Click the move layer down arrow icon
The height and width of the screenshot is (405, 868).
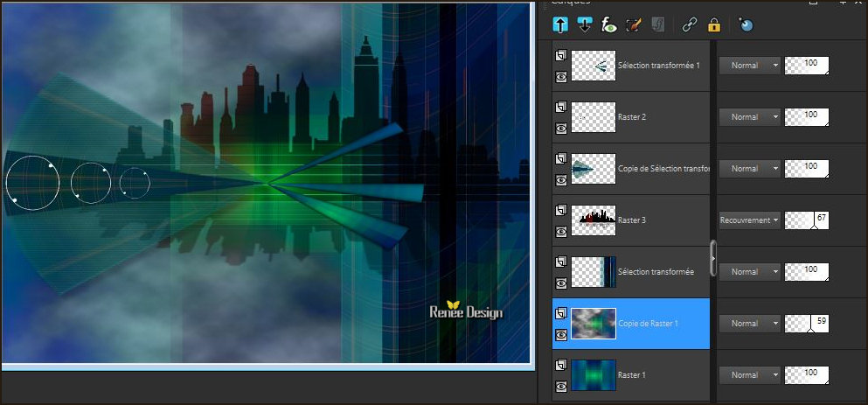(585, 25)
